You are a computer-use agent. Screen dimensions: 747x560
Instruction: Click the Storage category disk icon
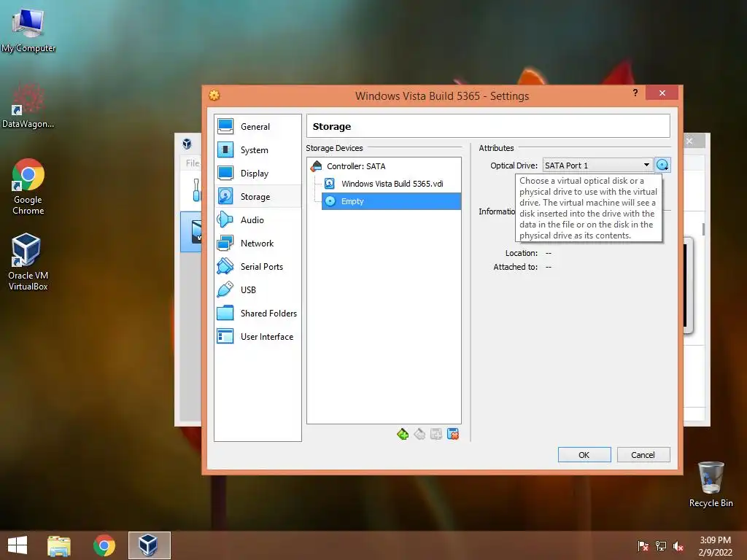[x=225, y=196]
